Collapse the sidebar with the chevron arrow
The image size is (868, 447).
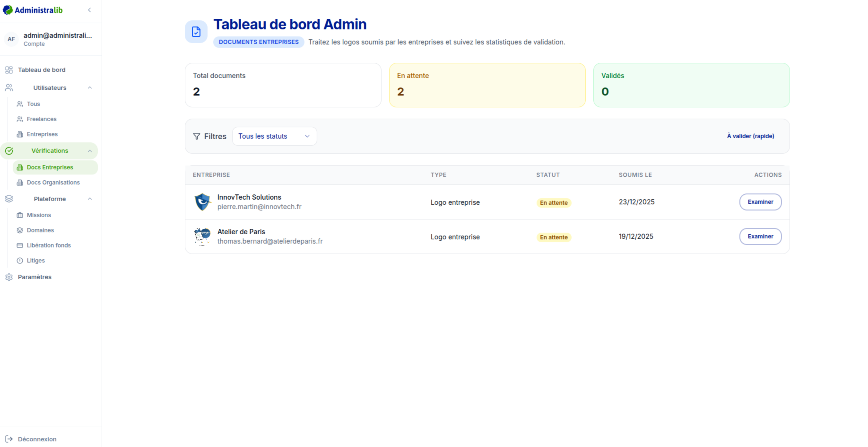coord(89,10)
